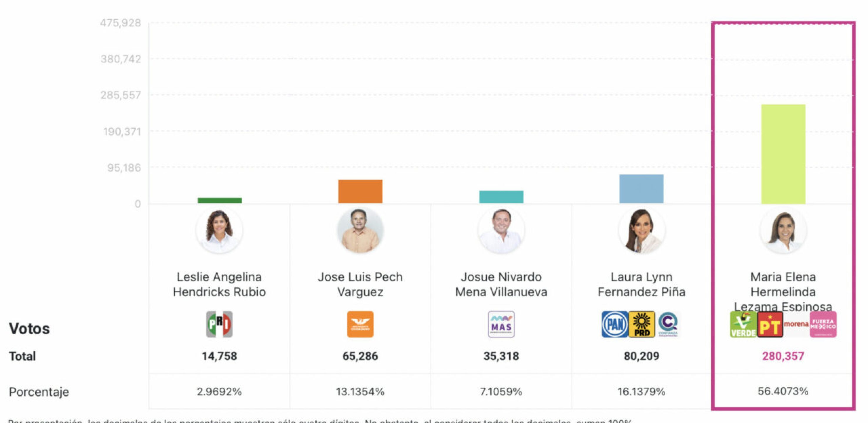Click the orange Pech Varguez vote bar

pyautogui.click(x=360, y=191)
